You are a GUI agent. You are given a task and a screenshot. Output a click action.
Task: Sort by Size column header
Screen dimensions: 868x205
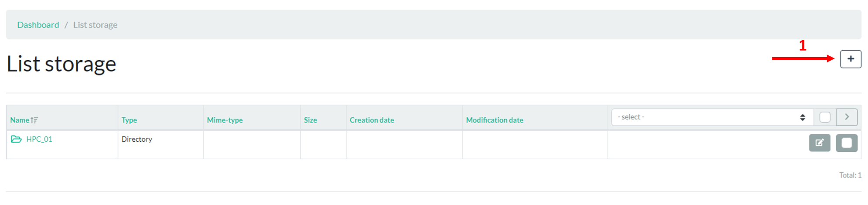(x=310, y=120)
